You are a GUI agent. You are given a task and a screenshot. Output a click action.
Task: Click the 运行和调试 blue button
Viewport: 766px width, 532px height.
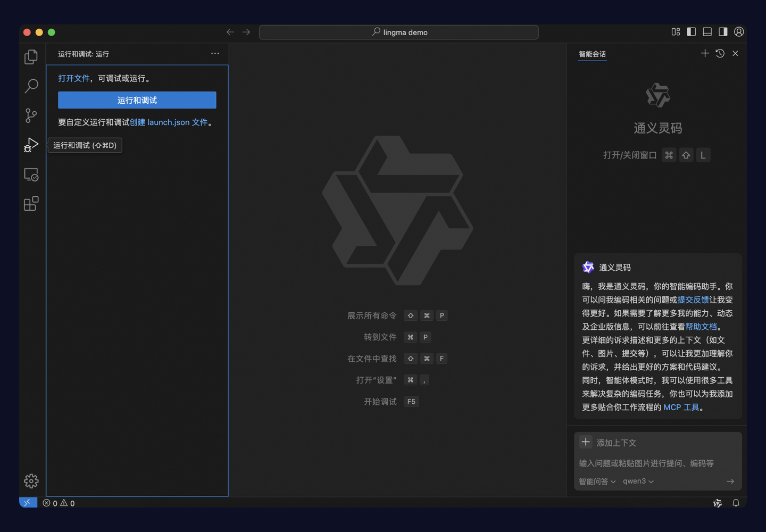point(137,100)
